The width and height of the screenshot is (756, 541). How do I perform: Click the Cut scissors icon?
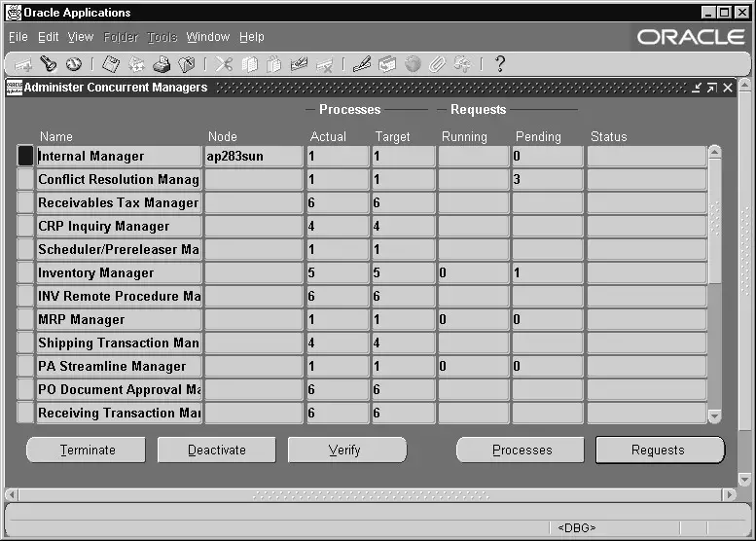[x=224, y=64]
